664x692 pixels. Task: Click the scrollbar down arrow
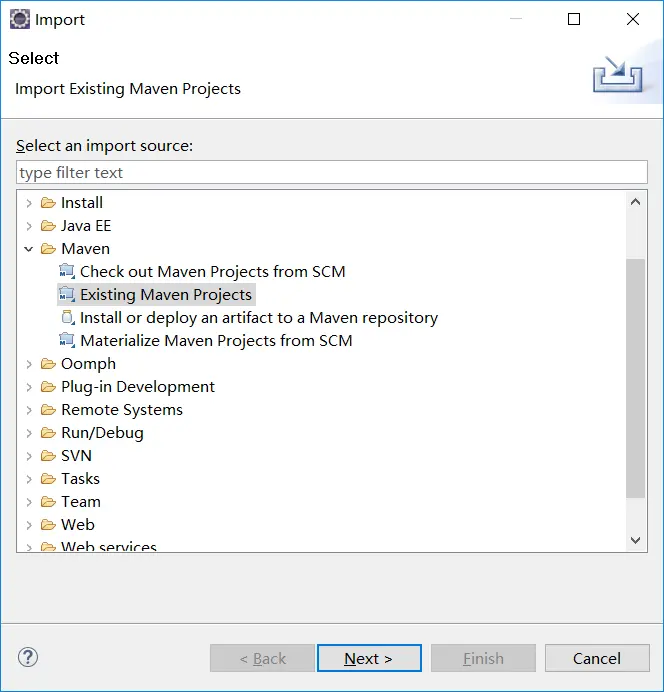click(x=635, y=540)
